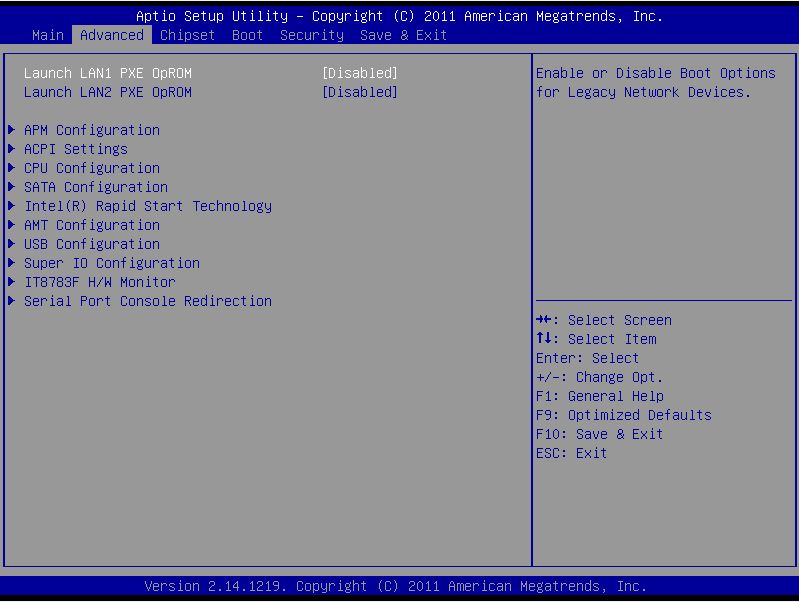
Task: Select the Save & Exit tab
Action: [403, 35]
